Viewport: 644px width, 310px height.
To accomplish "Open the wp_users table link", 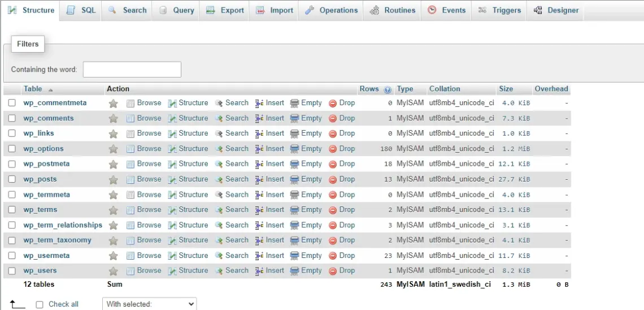I will coord(40,270).
